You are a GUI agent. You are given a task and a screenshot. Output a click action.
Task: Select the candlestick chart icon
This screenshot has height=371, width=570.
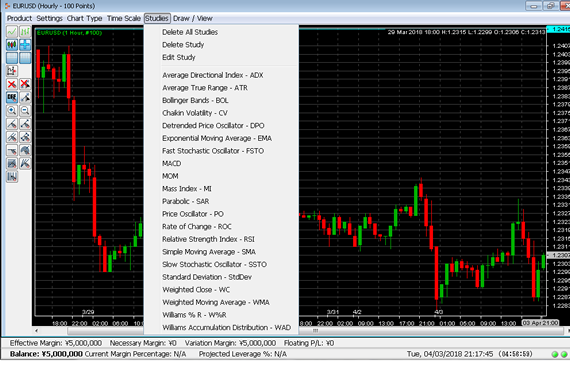12,45
